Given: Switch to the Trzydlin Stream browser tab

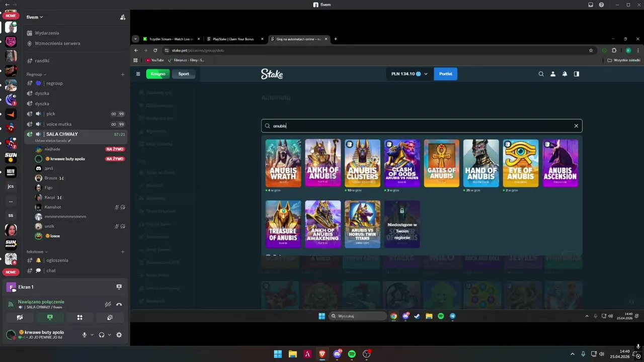Looking at the screenshot, I should (x=171, y=39).
